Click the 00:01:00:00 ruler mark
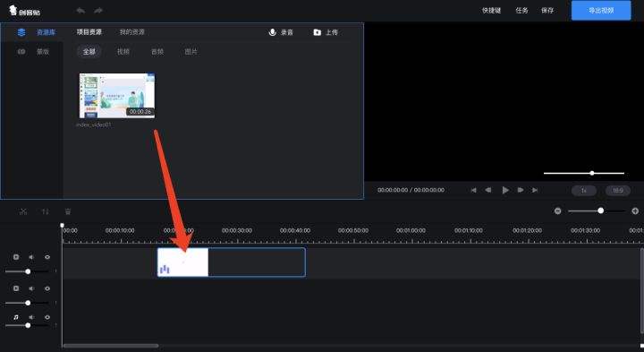644x352 pixels. coord(411,230)
